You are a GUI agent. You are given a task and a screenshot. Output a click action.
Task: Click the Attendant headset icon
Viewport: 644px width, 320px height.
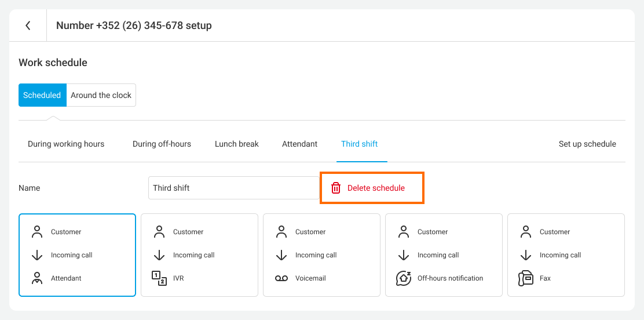coord(37,278)
